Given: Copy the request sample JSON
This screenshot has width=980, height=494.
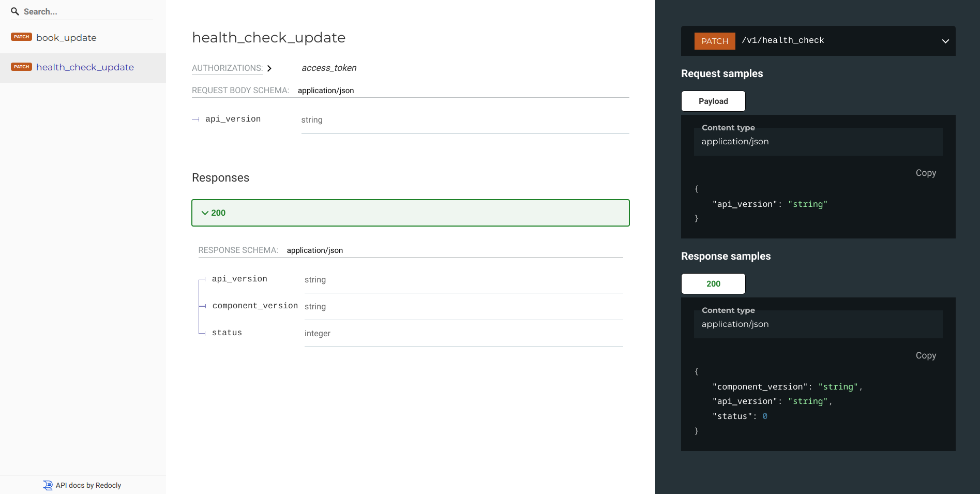Looking at the screenshot, I should coord(926,173).
